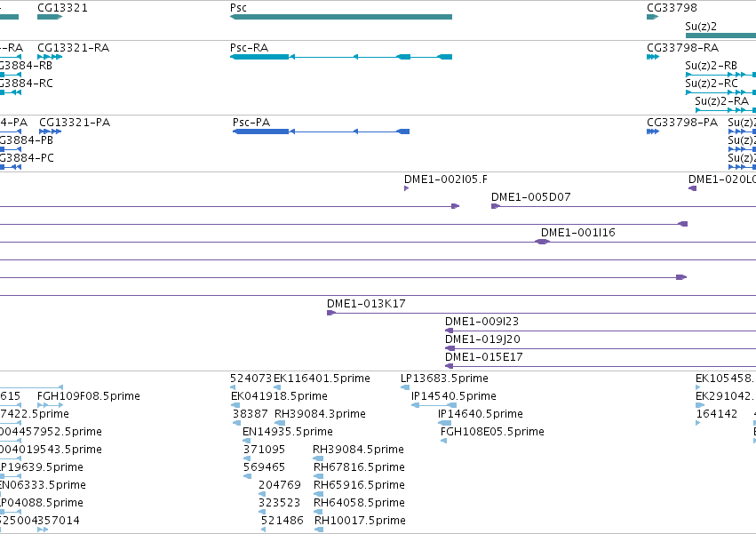The width and height of the screenshot is (756, 534).
Task: Select the DME1-002I05.F clone marker
Action: [407, 188]
